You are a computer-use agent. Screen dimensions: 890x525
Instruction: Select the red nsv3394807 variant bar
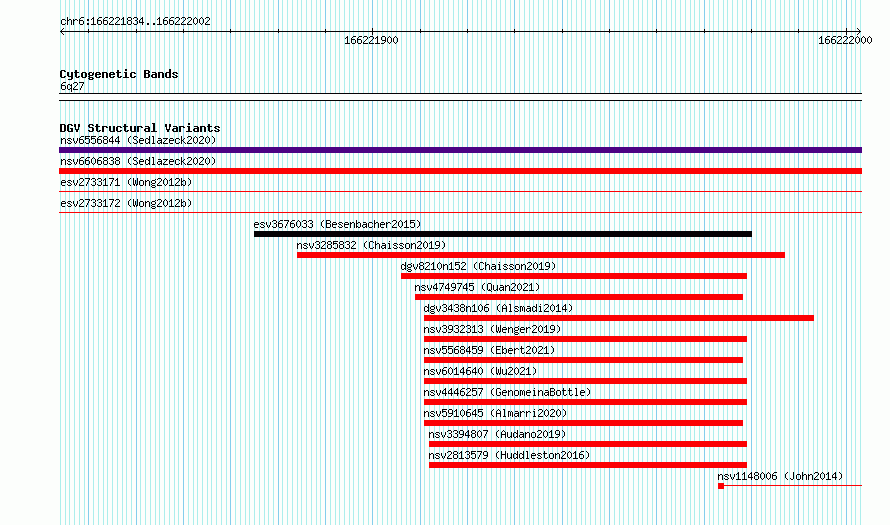pyautogui.click(x=588, y=444)
